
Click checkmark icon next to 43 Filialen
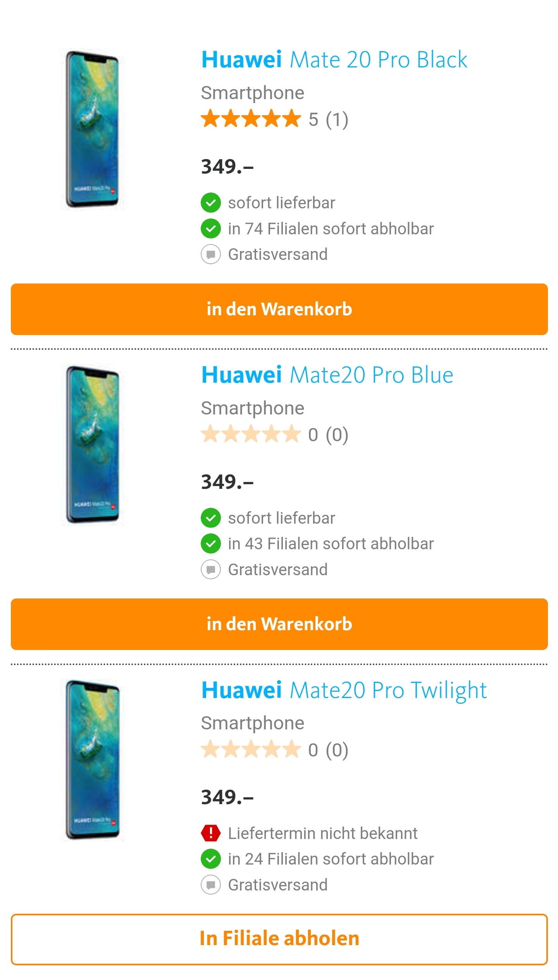211,543
